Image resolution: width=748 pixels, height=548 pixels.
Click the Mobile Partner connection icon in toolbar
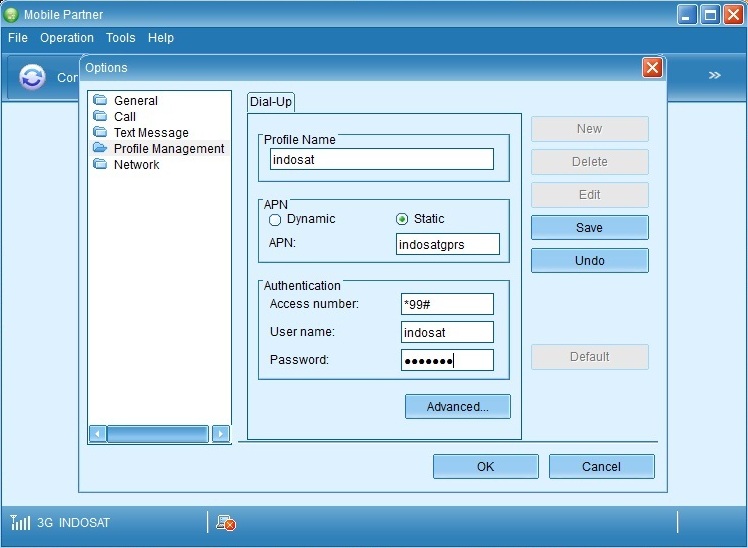[32, 77]
